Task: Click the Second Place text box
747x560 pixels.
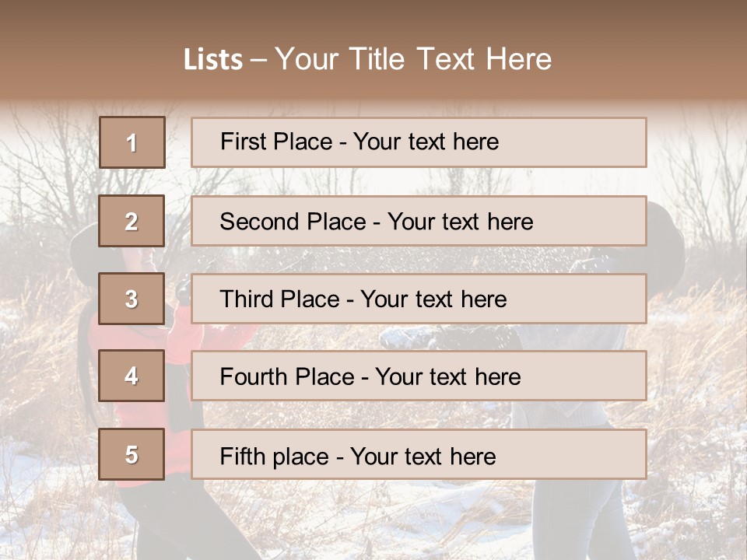Action: click(x=419, y=221)
